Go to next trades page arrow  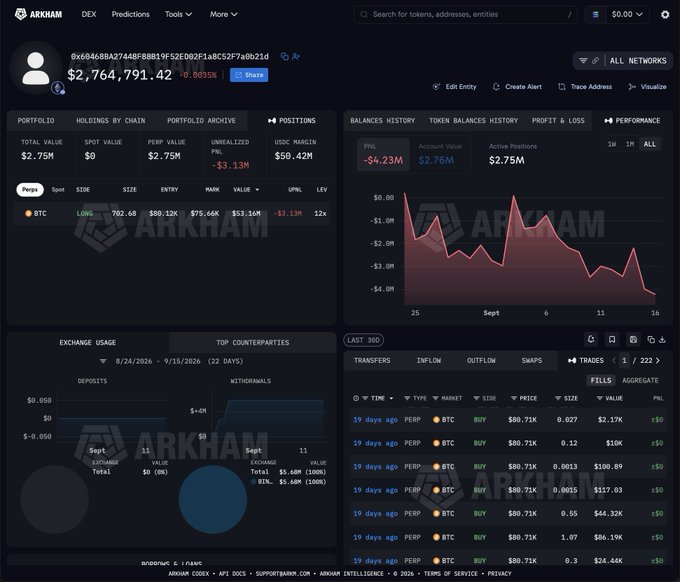point(658,360)
